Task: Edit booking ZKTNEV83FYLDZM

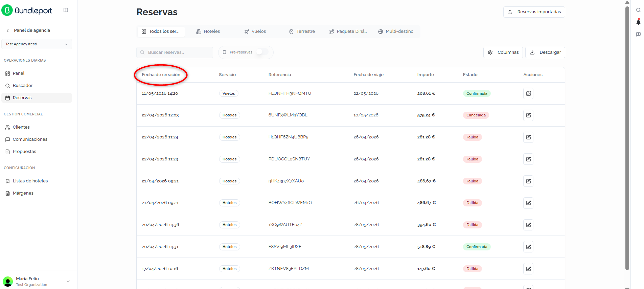Action: pyautogui.click(x=528, y=269)
